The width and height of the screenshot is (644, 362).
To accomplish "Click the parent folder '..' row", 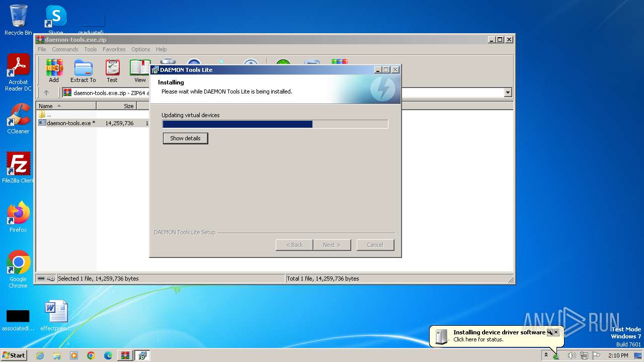I will point(45,115).
